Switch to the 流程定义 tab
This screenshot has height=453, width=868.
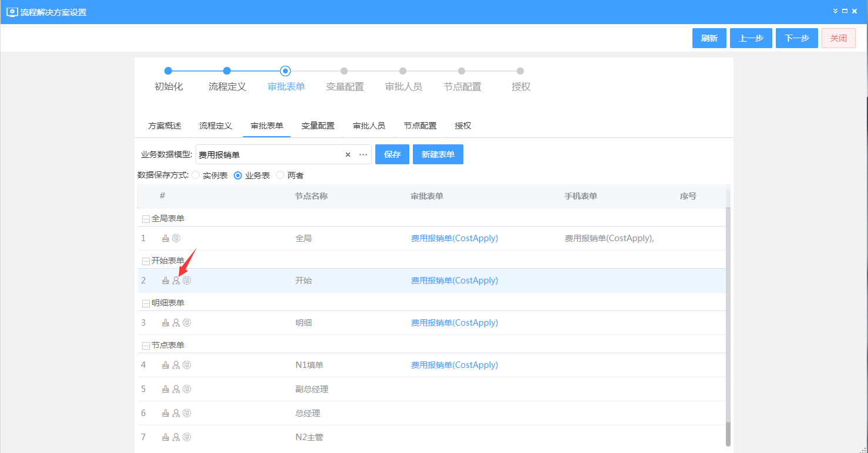click(x=216, y=126)
